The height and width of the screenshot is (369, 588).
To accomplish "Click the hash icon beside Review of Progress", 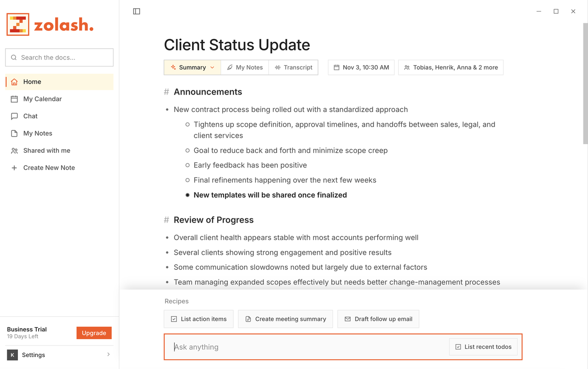I will tap(167, 220).
